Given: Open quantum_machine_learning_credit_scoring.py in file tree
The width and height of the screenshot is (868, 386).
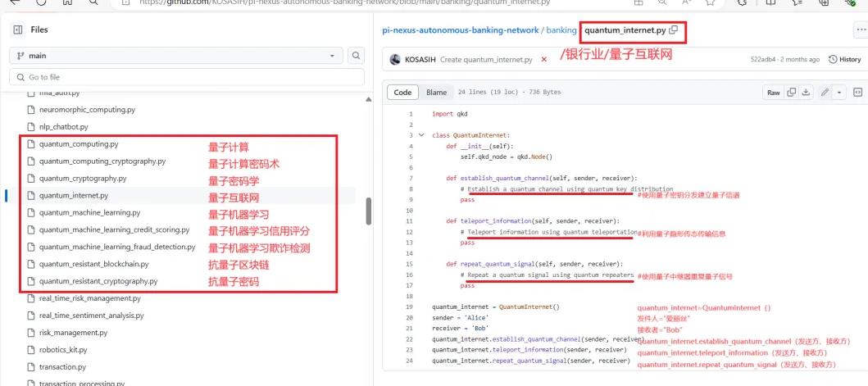Looking at the screenshot, I should (x=114, y=229).
